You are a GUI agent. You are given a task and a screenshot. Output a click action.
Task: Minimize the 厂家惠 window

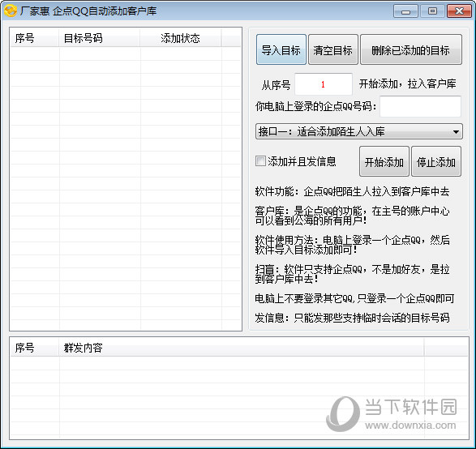[x=405, y=11]
